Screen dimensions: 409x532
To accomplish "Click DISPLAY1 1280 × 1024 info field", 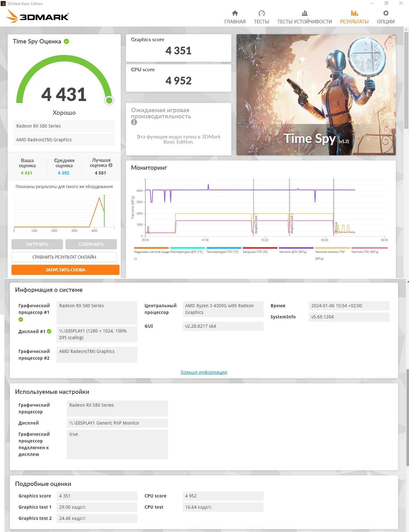I will click(97, 334).
